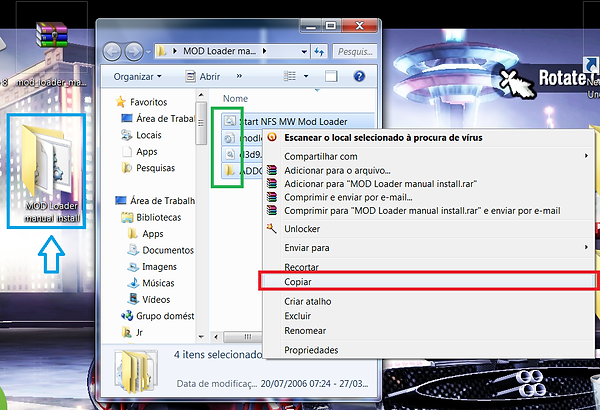Choose Adicionar para o arquivo...

click(429, 170)
